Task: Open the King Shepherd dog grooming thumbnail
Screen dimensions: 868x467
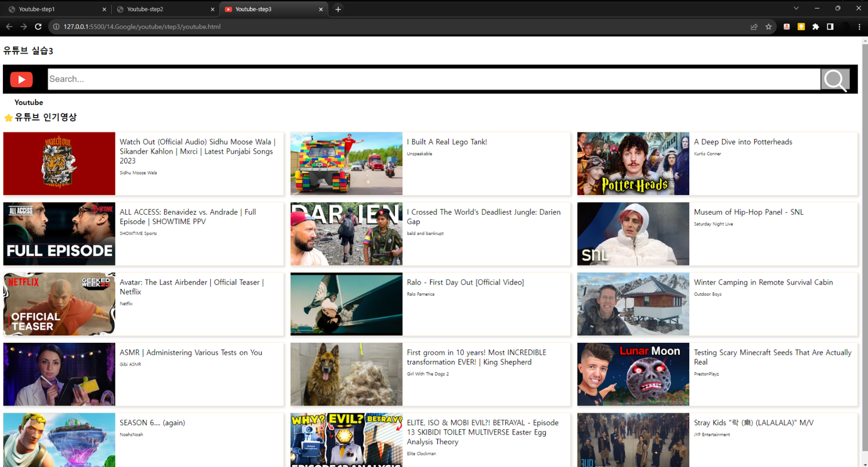Action: 346,374
